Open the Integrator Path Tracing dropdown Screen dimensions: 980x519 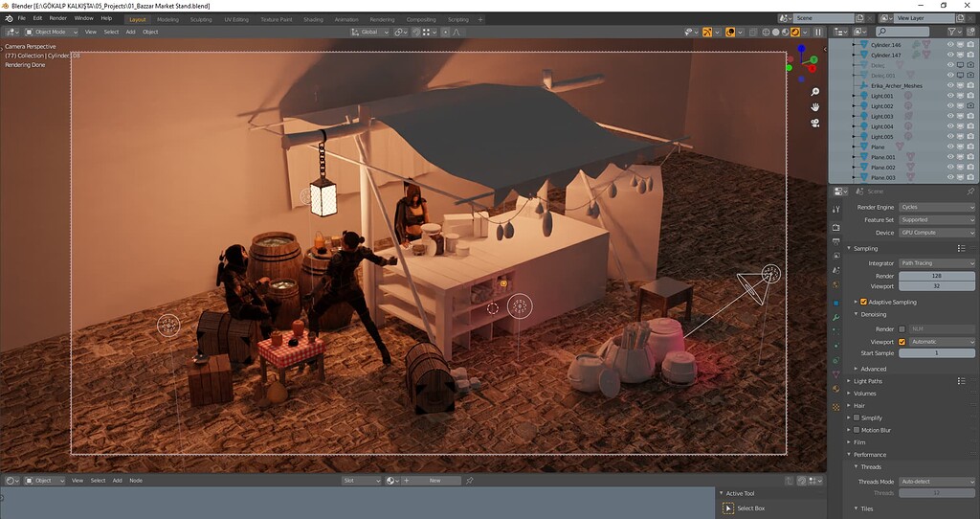coord(937,263)
